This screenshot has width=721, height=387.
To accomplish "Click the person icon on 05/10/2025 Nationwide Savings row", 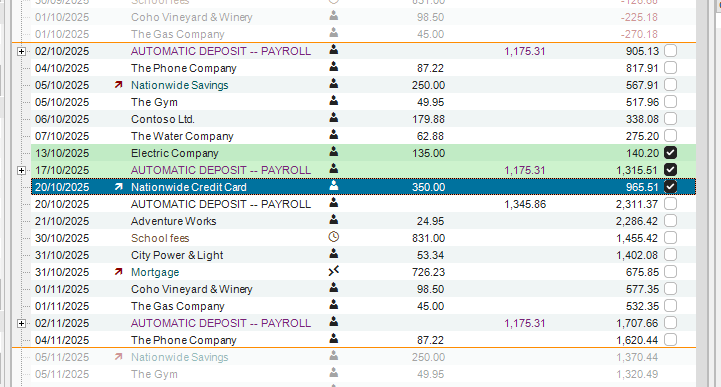I will [334, 84].
